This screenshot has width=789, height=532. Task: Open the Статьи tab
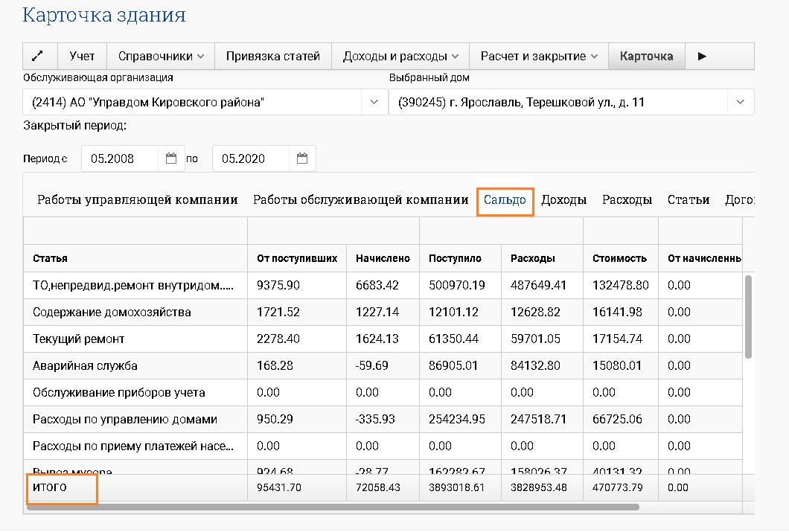689,199
